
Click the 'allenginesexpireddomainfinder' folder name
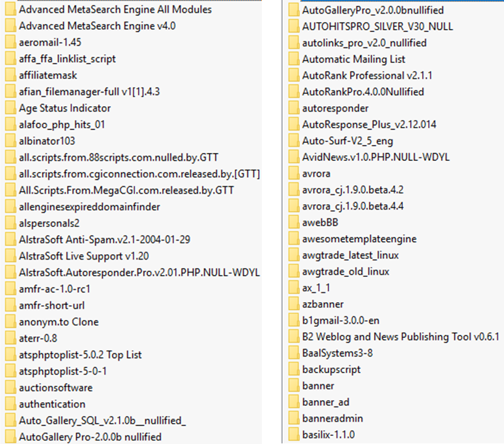pyautogui.click(x=89, y=207)
